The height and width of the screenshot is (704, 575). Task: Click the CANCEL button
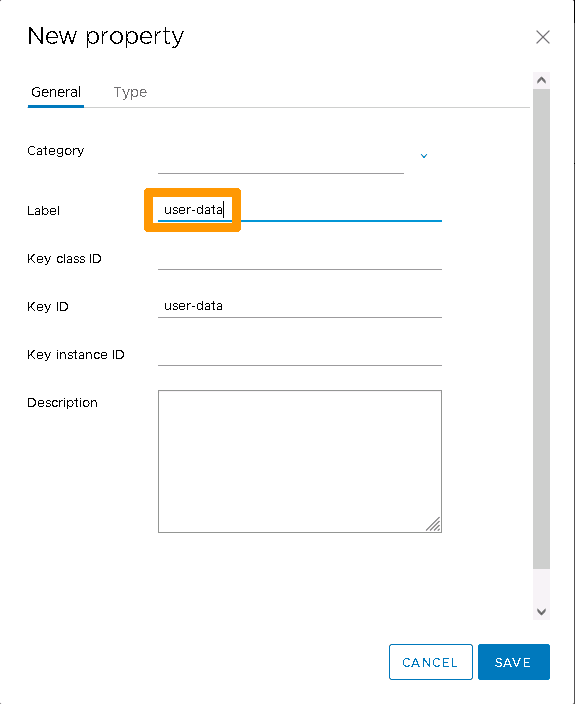(x=430, y=662)
